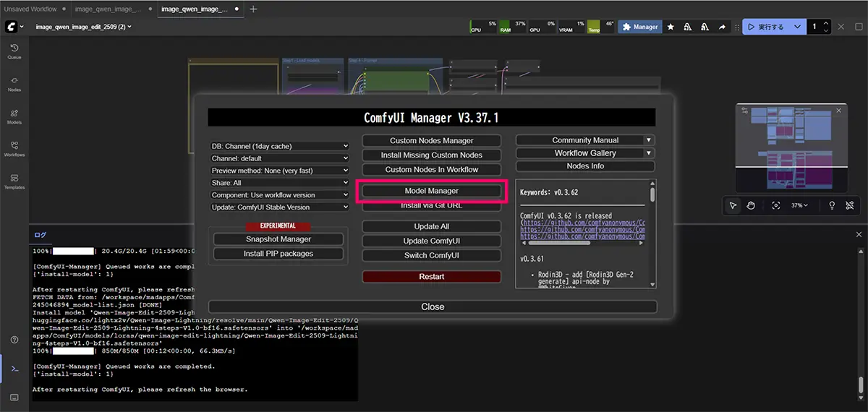Image resolution: width=868 pixels, height=412 pixels.
Task: Open the Queue sidebar panel
Action: (14, 50)
